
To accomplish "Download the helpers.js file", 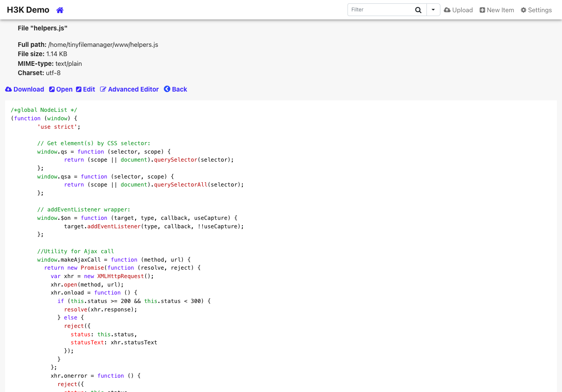I will tap(24, 89).
